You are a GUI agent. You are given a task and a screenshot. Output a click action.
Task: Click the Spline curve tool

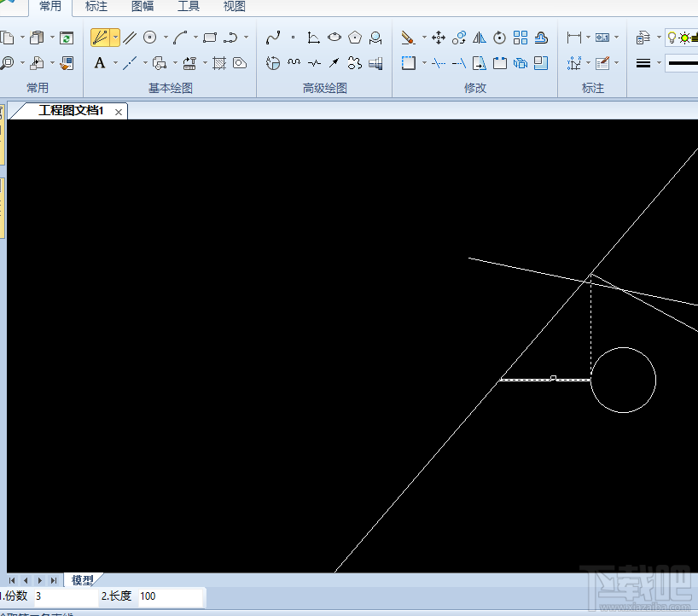click(x=273, y=38)
